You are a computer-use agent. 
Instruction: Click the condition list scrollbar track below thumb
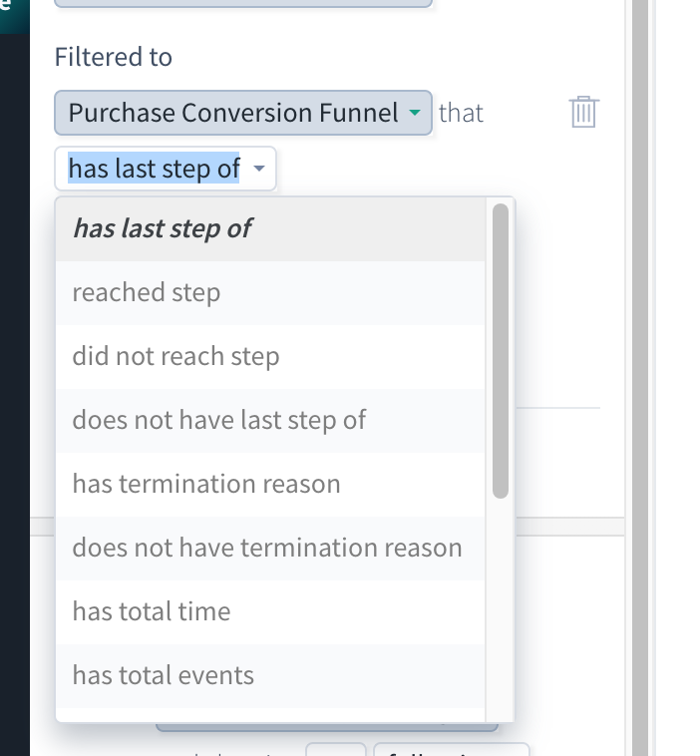(501, 607)
